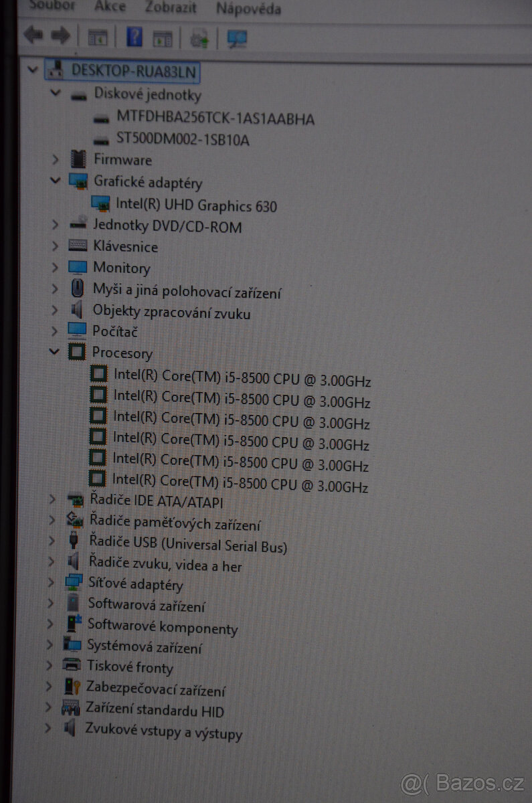Collapse the Diskové jednotky category
Screen dimensions: 532x803
[x=56, y=93]
